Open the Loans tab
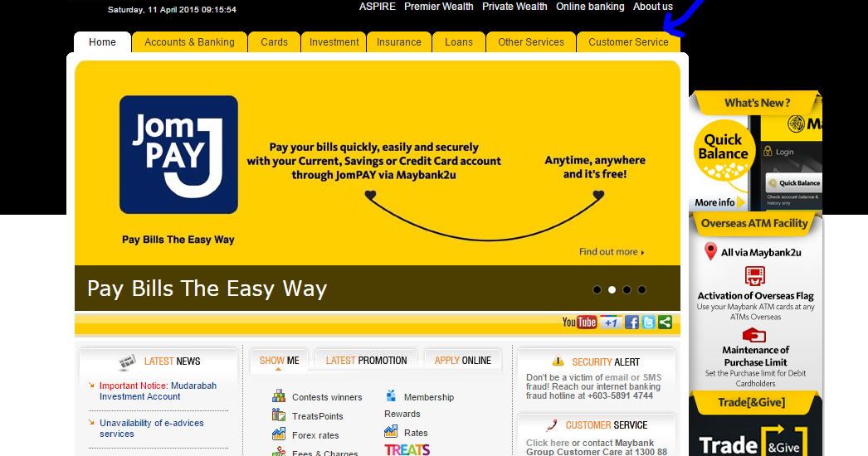This screenshot has width=868, height=456. [x=459, y=42]
